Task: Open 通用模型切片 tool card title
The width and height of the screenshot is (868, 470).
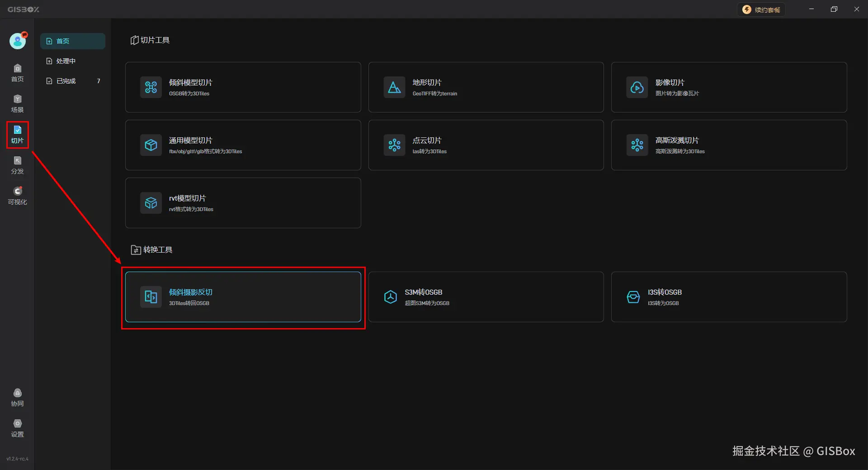Action: click(190, 141)
